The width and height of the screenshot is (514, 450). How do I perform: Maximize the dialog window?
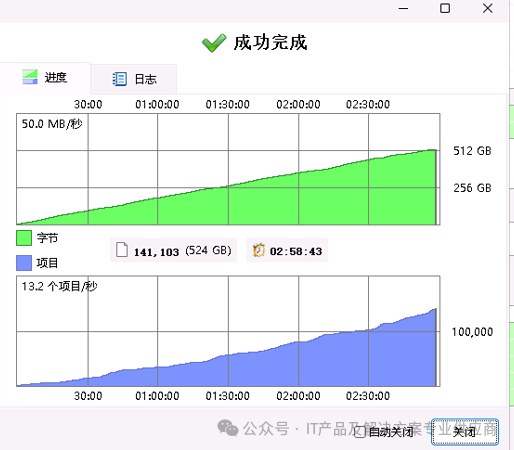(x=445, y=8)
